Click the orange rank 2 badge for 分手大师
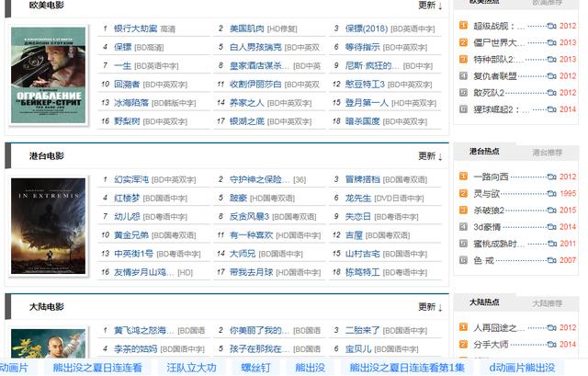588x376 pixels. click(463, 344)
